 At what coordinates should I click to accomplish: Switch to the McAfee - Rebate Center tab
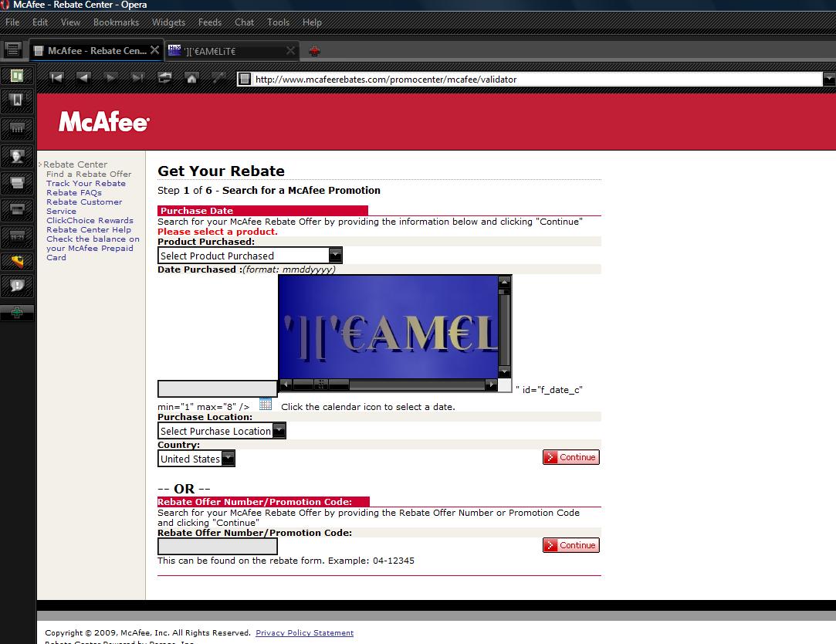point(96,51)
